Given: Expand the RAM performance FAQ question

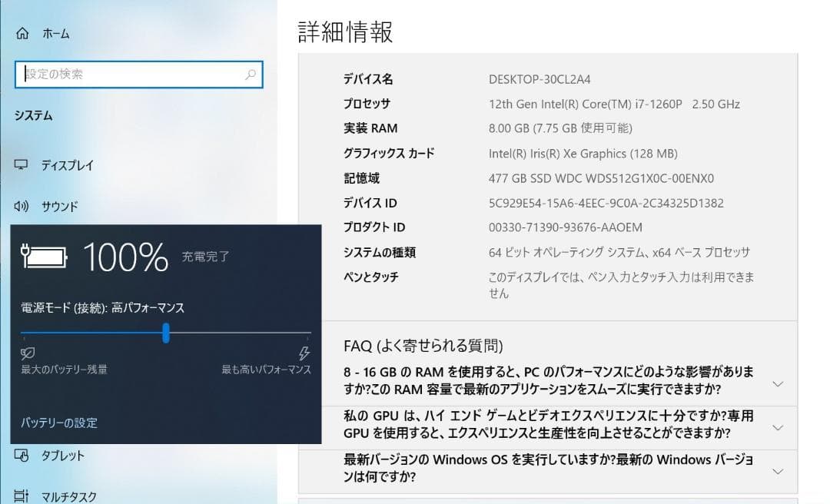Looking at the screenshot, I should (x=779, y=382).
